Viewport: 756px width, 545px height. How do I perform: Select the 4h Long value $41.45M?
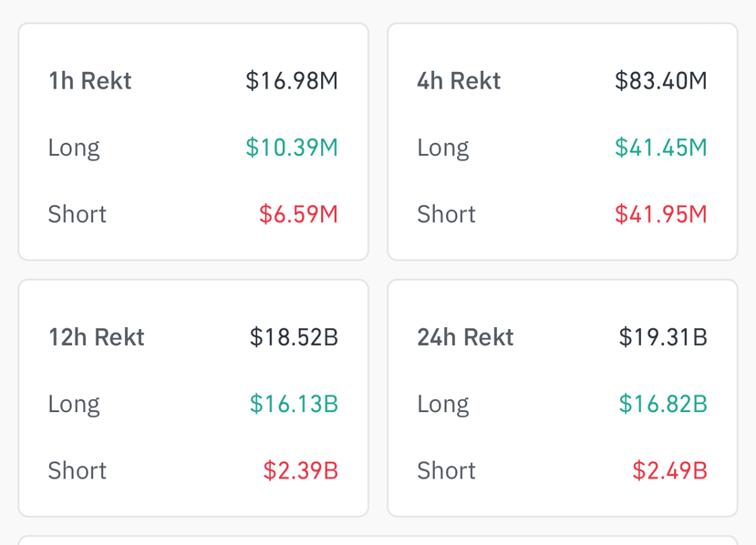(661, 147)
